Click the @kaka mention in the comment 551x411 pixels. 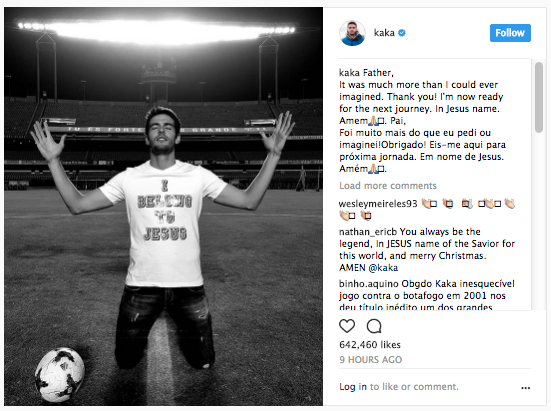point(383,268)
